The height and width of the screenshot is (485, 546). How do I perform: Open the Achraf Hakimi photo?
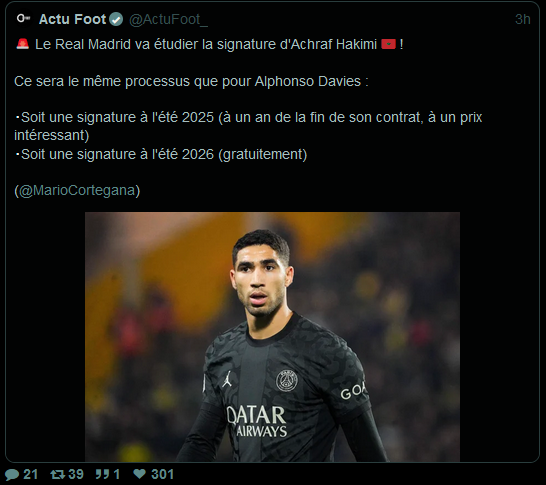(272, 337)
